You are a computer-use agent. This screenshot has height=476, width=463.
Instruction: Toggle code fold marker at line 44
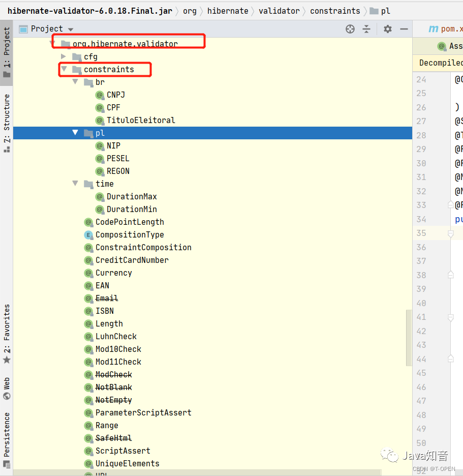(x=451, y=359)
